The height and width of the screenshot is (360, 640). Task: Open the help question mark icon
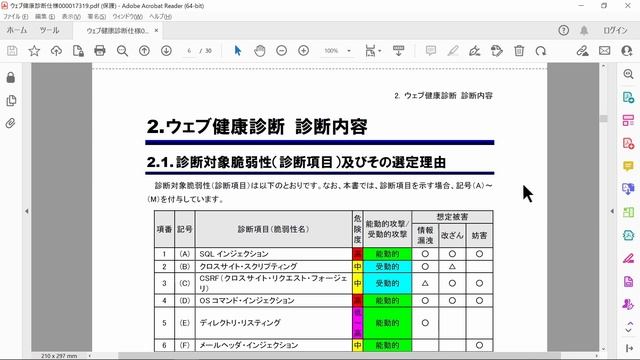point(564,30)
